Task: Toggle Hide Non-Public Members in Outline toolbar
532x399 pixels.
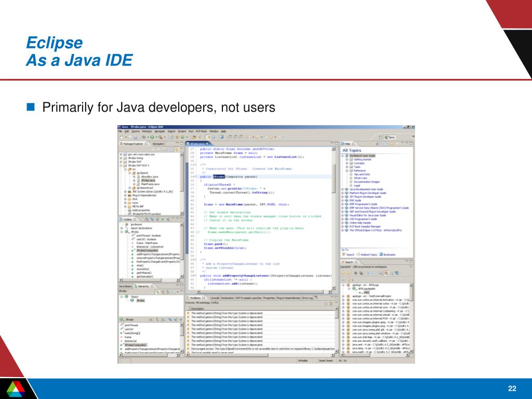Action: point(163,220)
